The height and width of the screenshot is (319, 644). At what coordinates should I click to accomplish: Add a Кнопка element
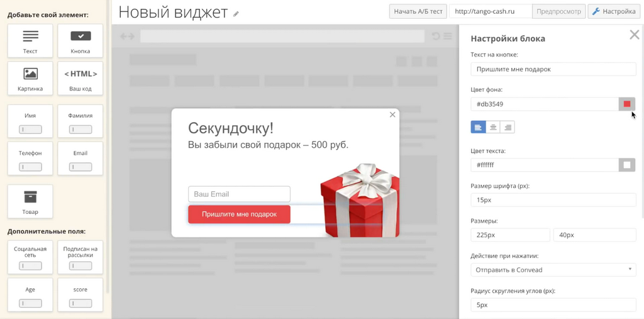80,41
